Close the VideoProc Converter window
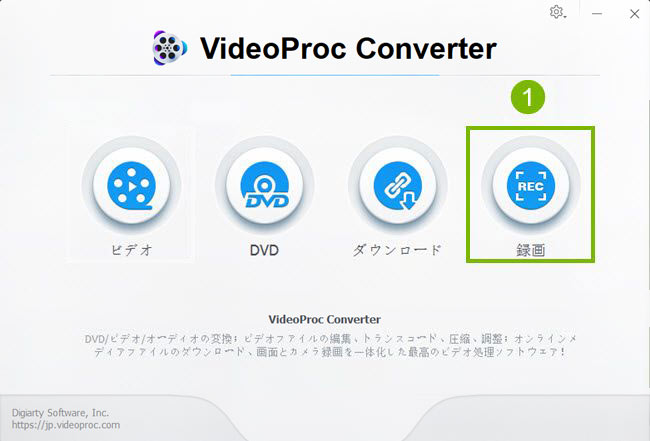 point(634,14)
